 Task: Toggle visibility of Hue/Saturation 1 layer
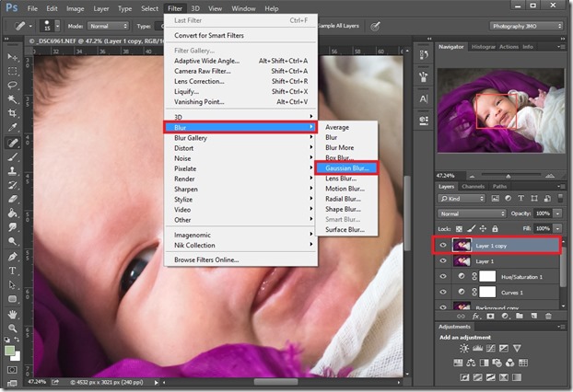[x=443, y=277]
